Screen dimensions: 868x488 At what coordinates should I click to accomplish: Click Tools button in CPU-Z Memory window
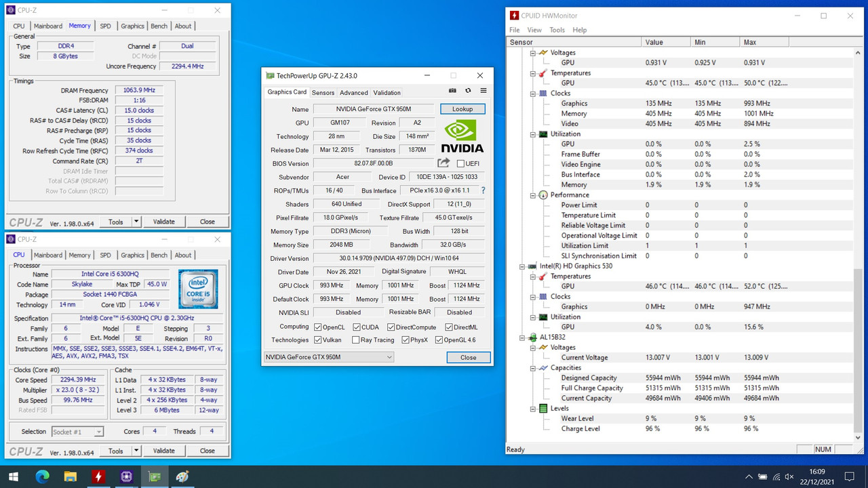[x=116, y=221]
